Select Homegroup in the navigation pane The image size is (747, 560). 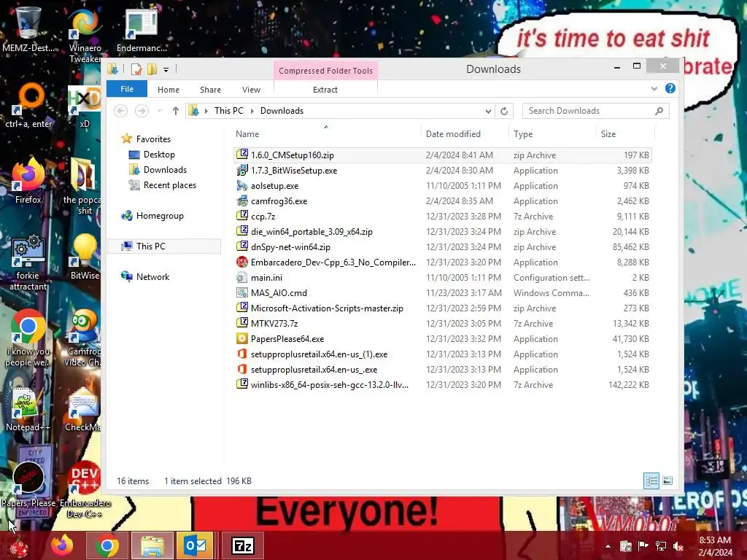(160, 216)
